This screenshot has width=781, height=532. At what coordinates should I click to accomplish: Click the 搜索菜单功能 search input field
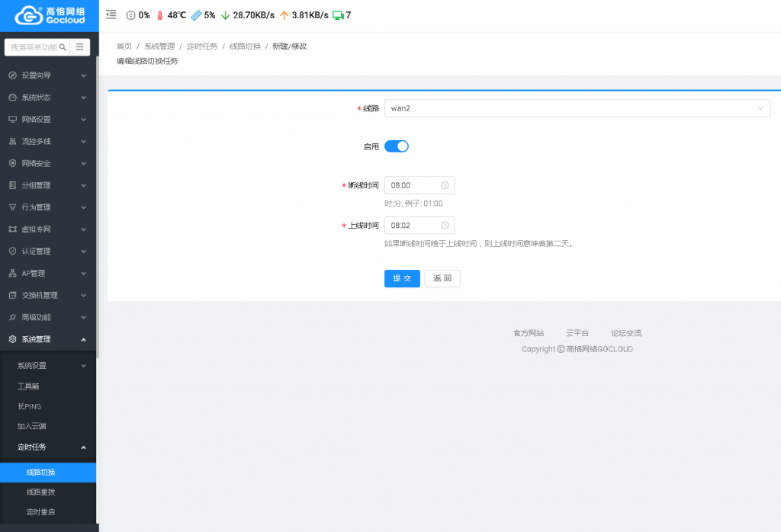pos(34,47)
